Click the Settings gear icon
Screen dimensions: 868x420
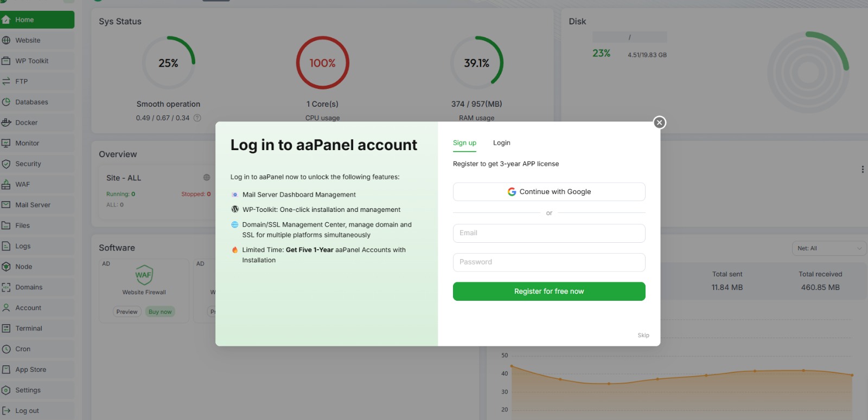[x=7, y=390]
